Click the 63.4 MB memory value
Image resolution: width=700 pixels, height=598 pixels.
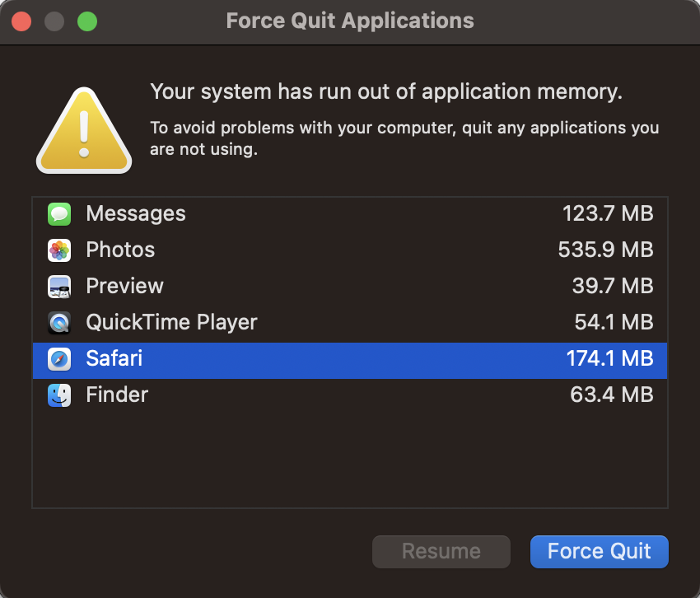[x=612, y=395]
